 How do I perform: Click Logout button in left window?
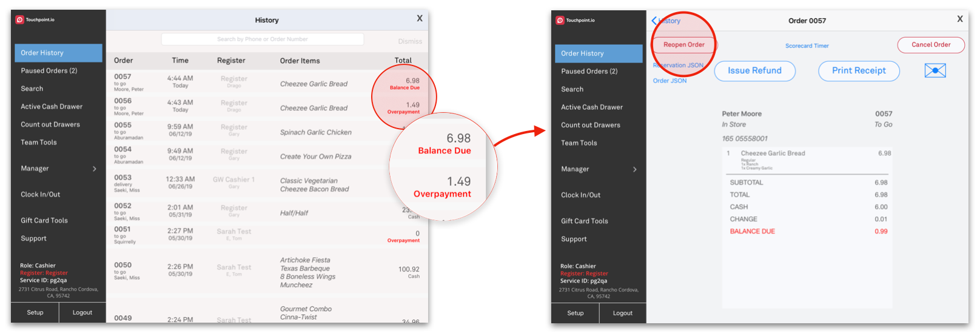[x=82, y=313]
